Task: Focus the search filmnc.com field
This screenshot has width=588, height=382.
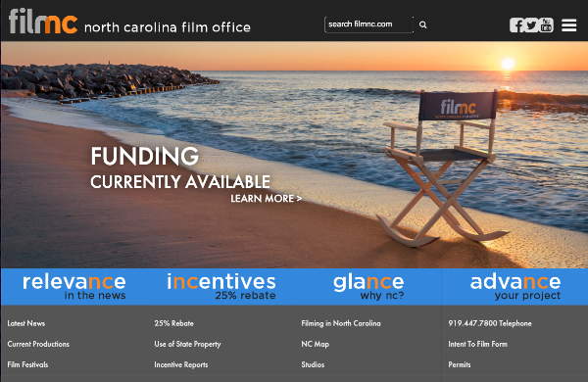Action: coord(368,24)
